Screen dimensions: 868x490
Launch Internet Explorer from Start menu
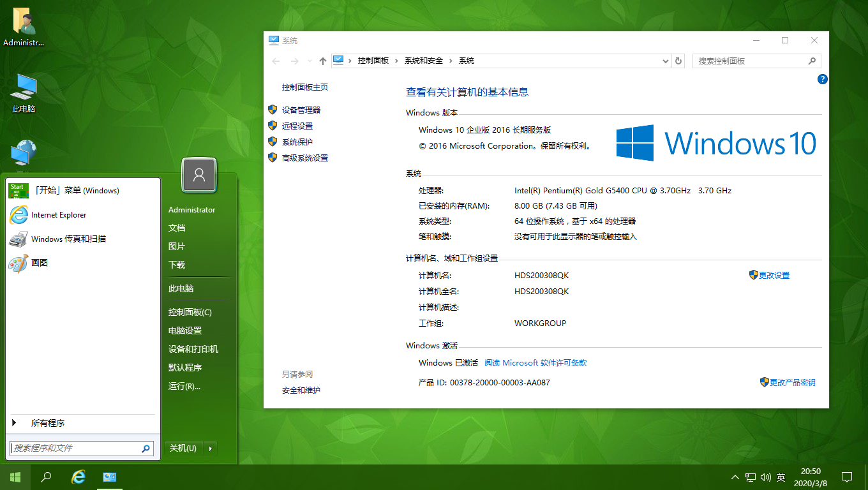[x=83, y=215]
